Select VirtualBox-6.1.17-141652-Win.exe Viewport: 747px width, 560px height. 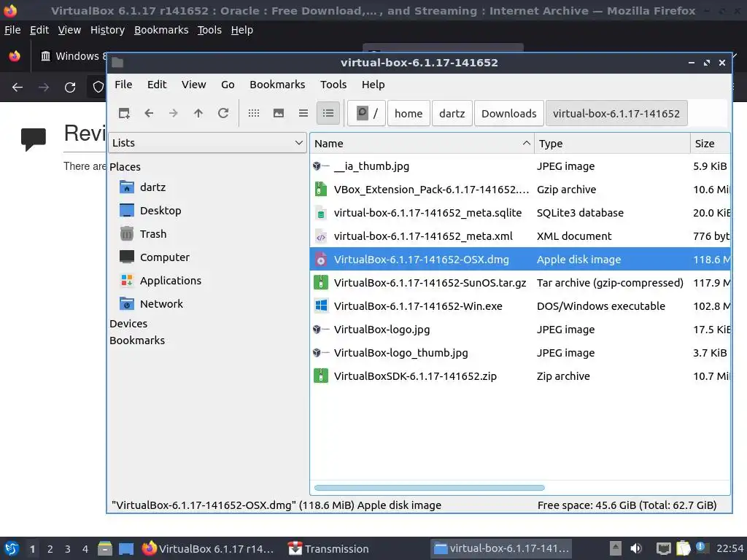[x=519, y=306]
